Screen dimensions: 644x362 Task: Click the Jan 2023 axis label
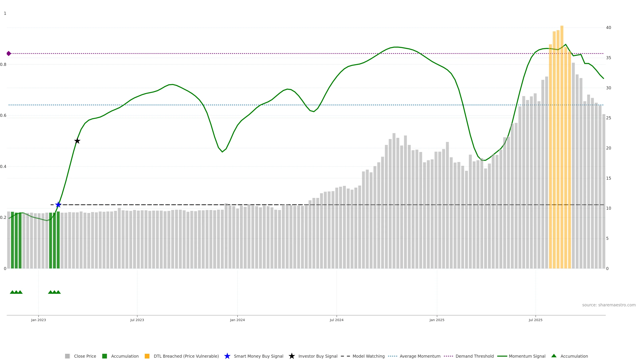[x=39, y=320]
